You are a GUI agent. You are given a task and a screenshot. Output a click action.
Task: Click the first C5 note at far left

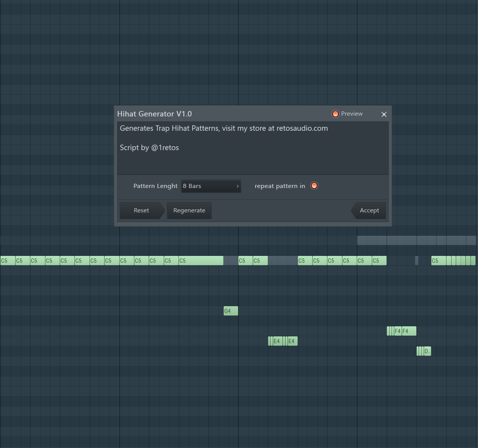pyautogui.click(x=8, y=261)
